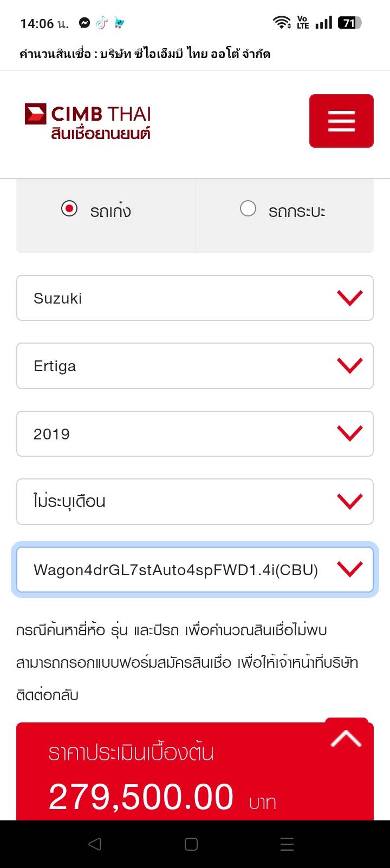Viewport: 390px width, 868px height.
Task: Tap the scroll-to-top arrow button
Action: point(346,738)
